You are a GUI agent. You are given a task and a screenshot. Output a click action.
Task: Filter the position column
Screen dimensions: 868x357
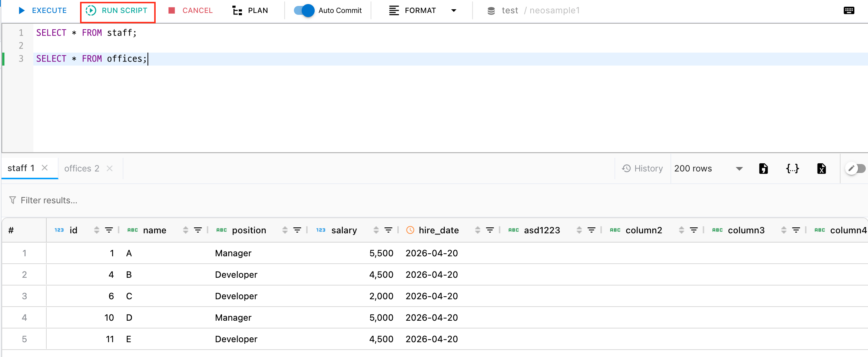pyautogui.click(x=297, y=230)
